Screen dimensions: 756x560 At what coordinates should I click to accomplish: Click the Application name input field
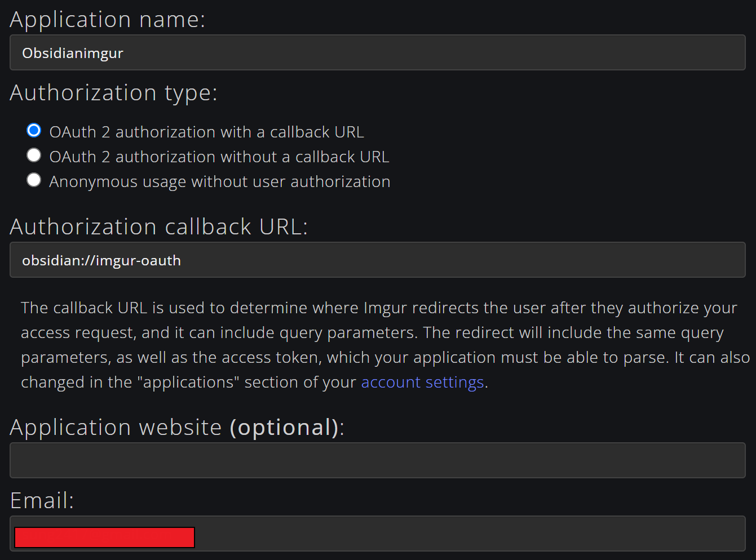pos(378,52)
